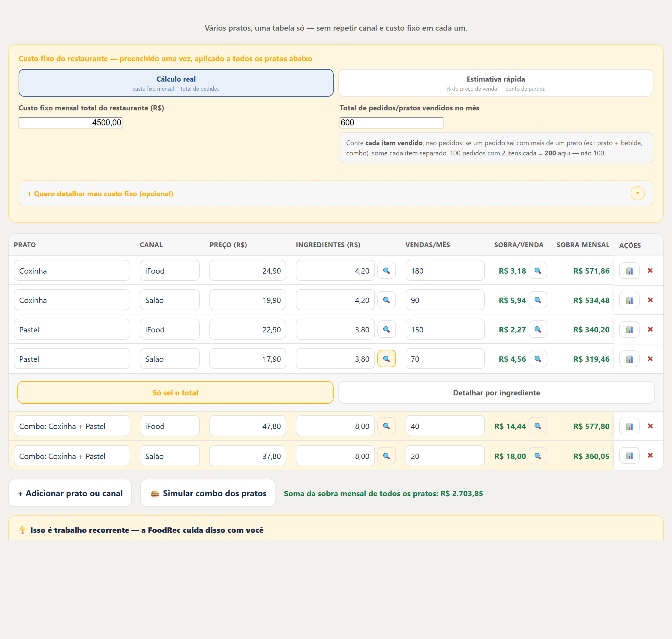Open chart icon for Pastel Salão row
This screenshot has height=639, width=672.
pyautogui.click(x=629, y=359)
